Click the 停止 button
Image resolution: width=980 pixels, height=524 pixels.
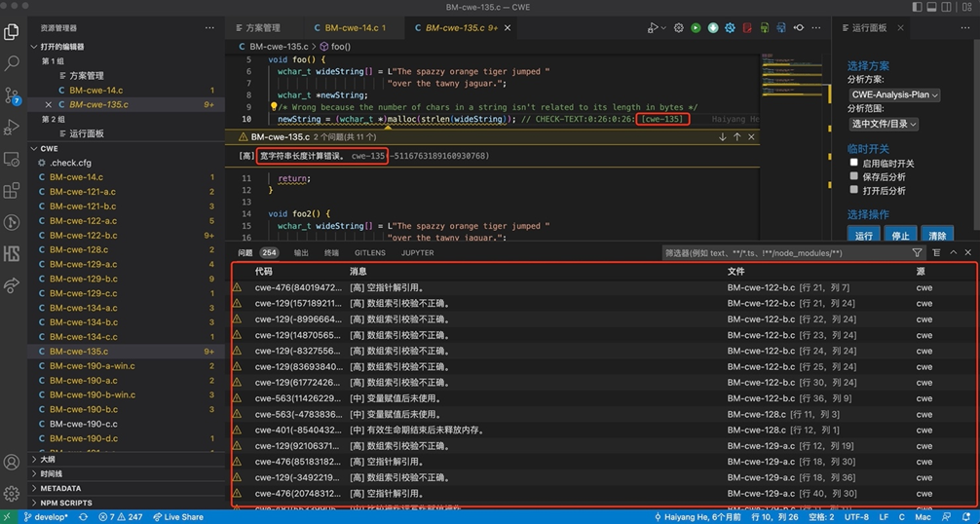coord(901,234)
